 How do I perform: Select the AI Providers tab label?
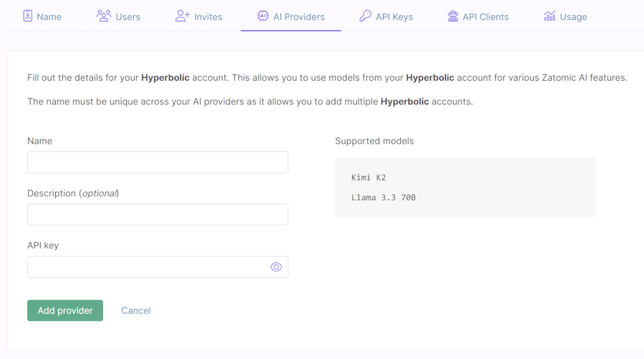[299, 17]
